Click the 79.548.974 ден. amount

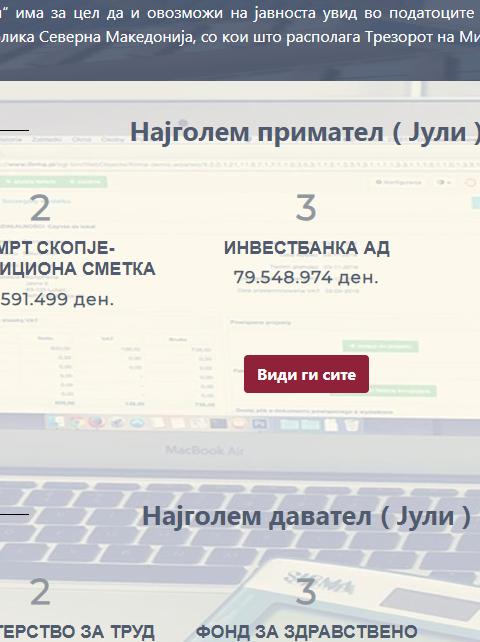tap(306, 278)
